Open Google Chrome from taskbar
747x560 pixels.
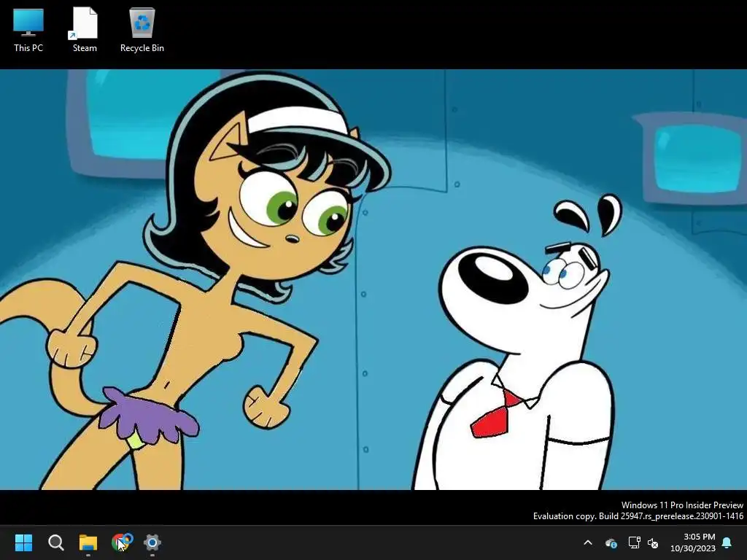pos(120,542)
